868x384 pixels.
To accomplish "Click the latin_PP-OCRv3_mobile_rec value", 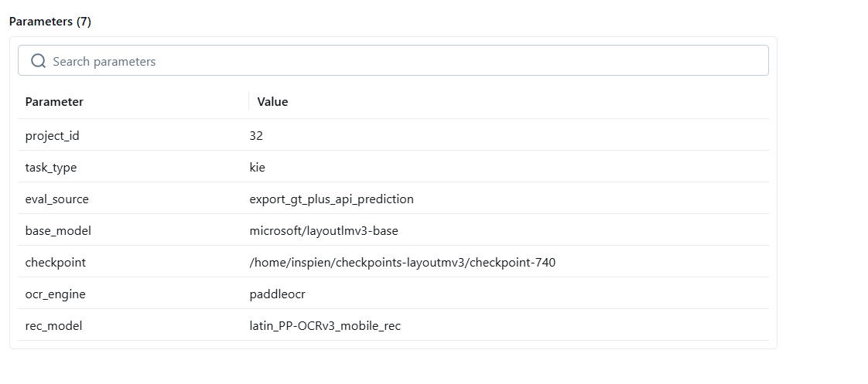I will coord(325,326).
